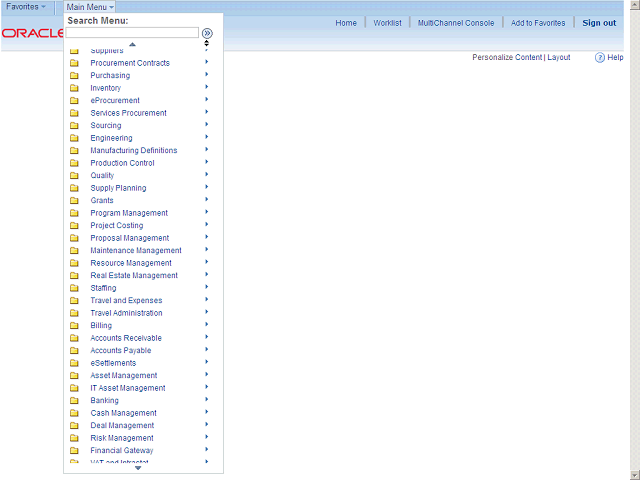Click the menu scroll-up arrow
The height and width of the screenshot is (480, 640).
click(x=132, y=44)
